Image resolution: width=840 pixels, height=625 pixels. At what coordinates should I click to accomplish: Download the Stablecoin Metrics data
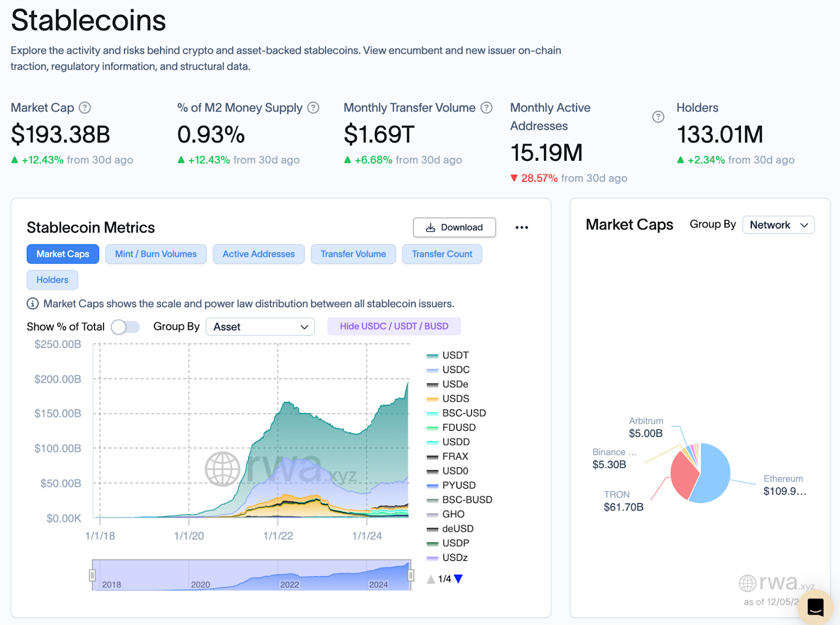click(x=454, y=227)
